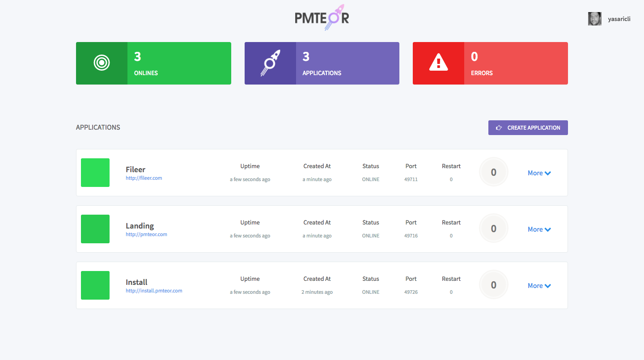
Task: Click the Landing application name
Action: 140,226
